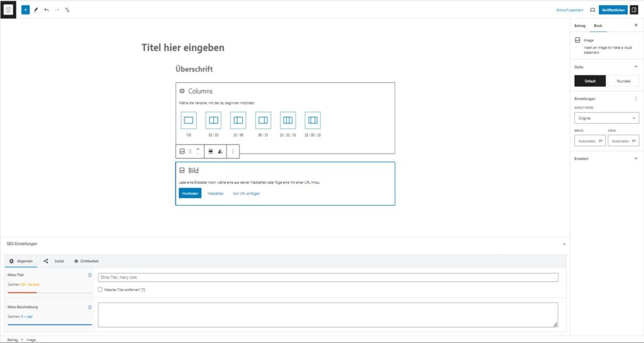
Task: Choose the 33 / 66 column layout
Action: click(x=238, y=120)
